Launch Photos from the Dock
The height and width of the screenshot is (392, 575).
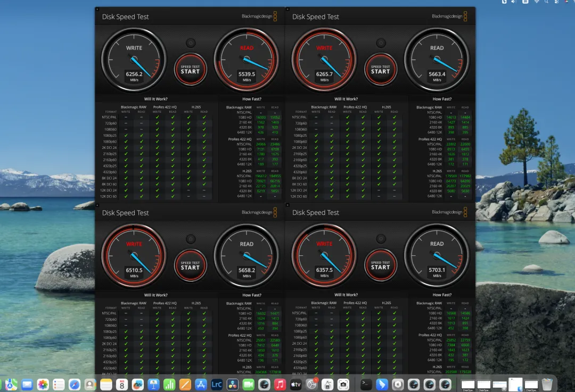pos(43,385)
